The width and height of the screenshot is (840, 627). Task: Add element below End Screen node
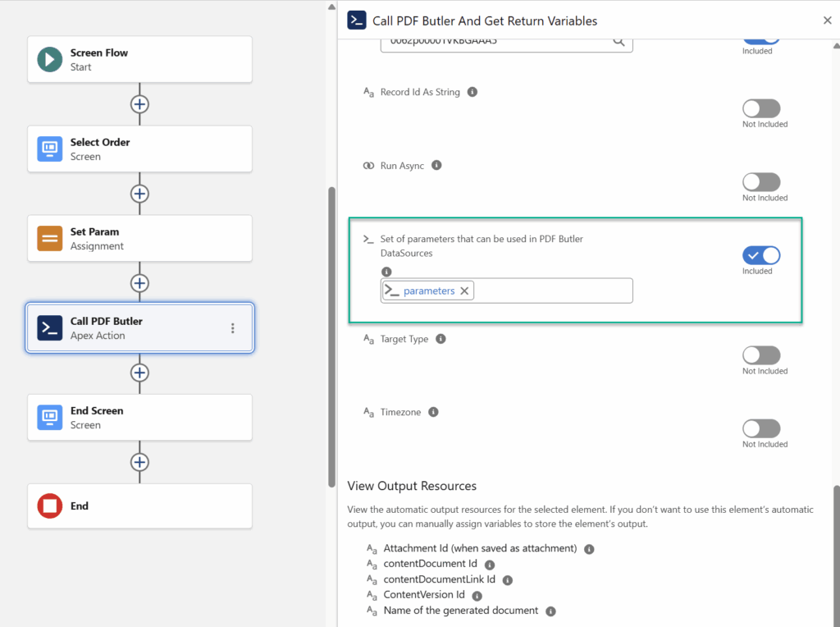(x=139, y=462)
